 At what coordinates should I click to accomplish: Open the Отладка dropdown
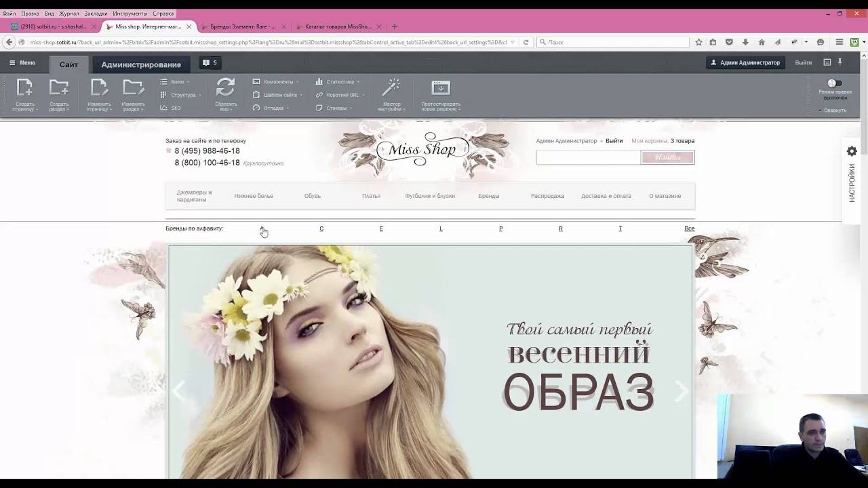click(271, 108)
